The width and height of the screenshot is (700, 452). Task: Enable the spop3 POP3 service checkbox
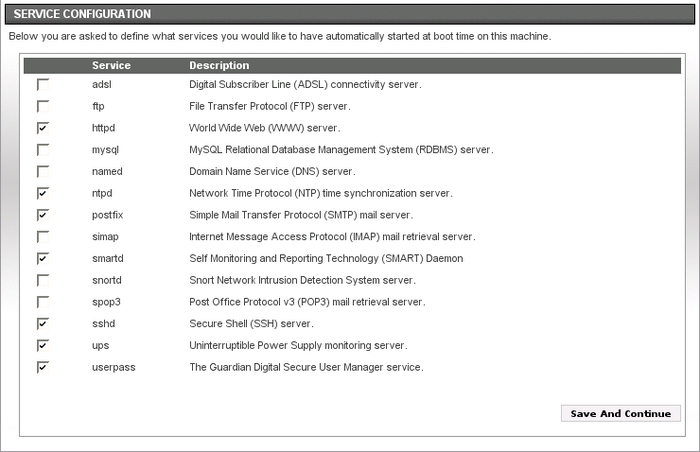pyautogui.click(x=43, y=302)
